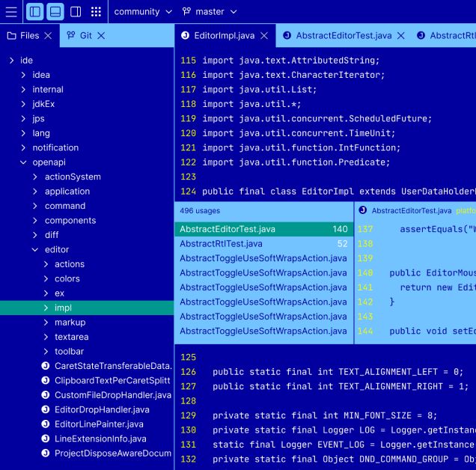This screenshot has width=476, height=470.
Task: Close the AbstractEditorTest.java tab
Action: pos(401,36)
